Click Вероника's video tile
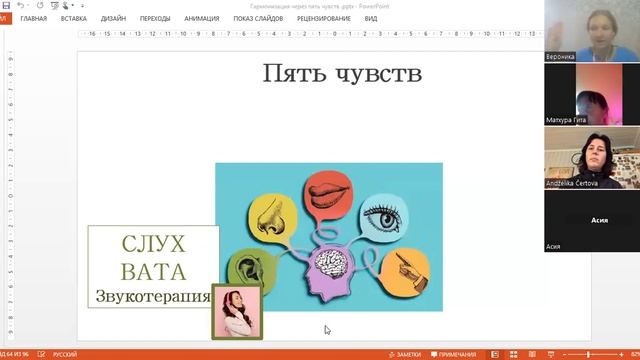The height and width of the screenshot is (360, 640). [592, 31]
